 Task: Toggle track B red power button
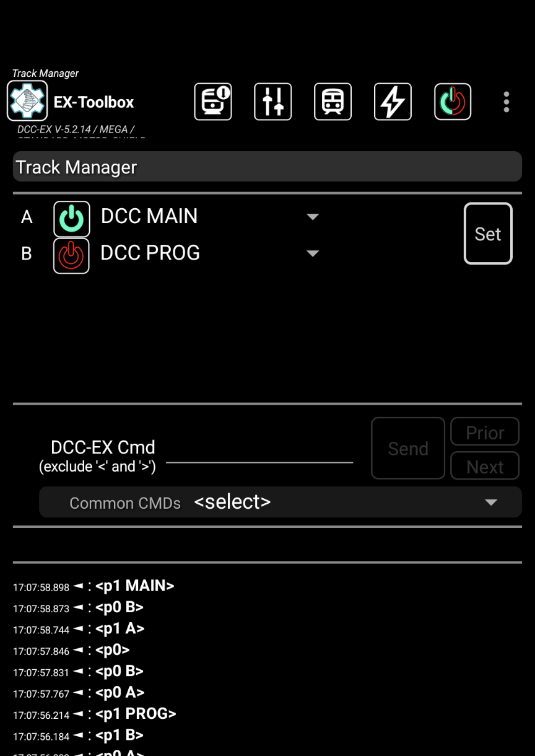pyautogui.click(x=71, y=255)
